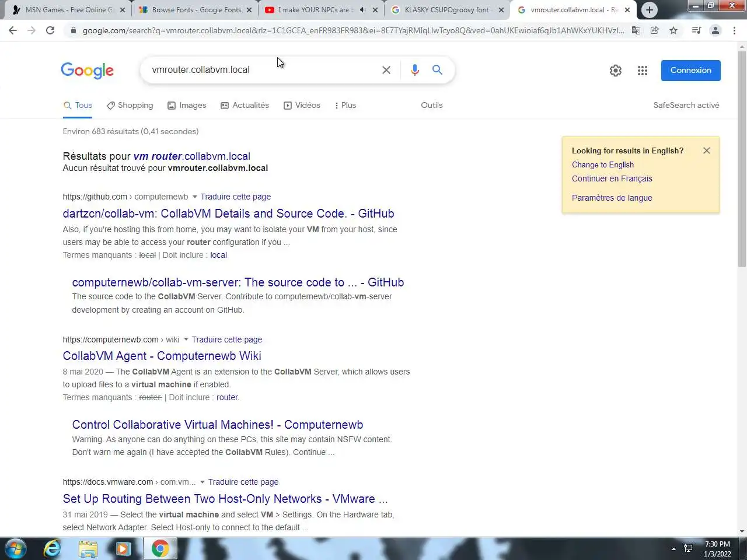The width and height of the screenshot is (747, 560).
Task: Dismiss the language suggestion box
Action: pyautogui.click(x=707, y=150)
